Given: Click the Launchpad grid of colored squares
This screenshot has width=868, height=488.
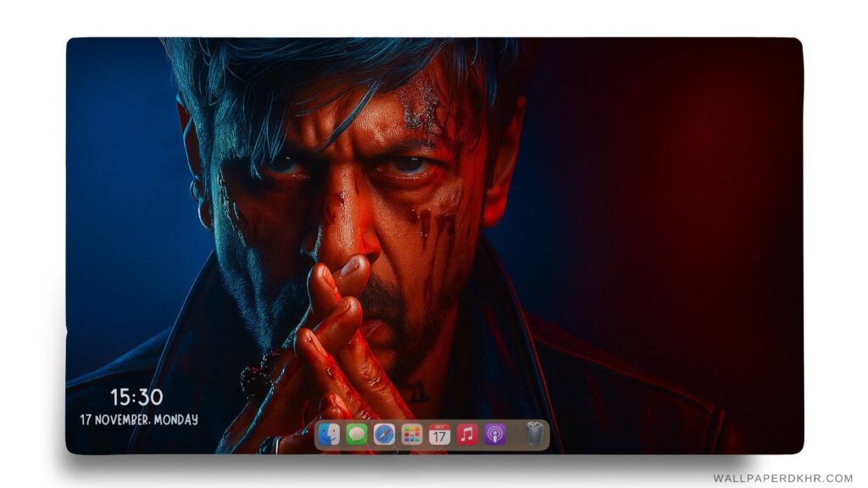Looking at the screenshot, I should (x=411, y=435).
